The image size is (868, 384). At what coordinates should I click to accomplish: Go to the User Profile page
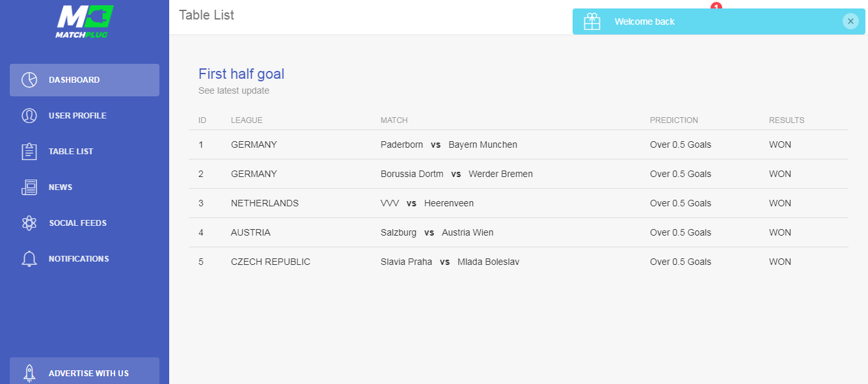(x=77, y=116)
